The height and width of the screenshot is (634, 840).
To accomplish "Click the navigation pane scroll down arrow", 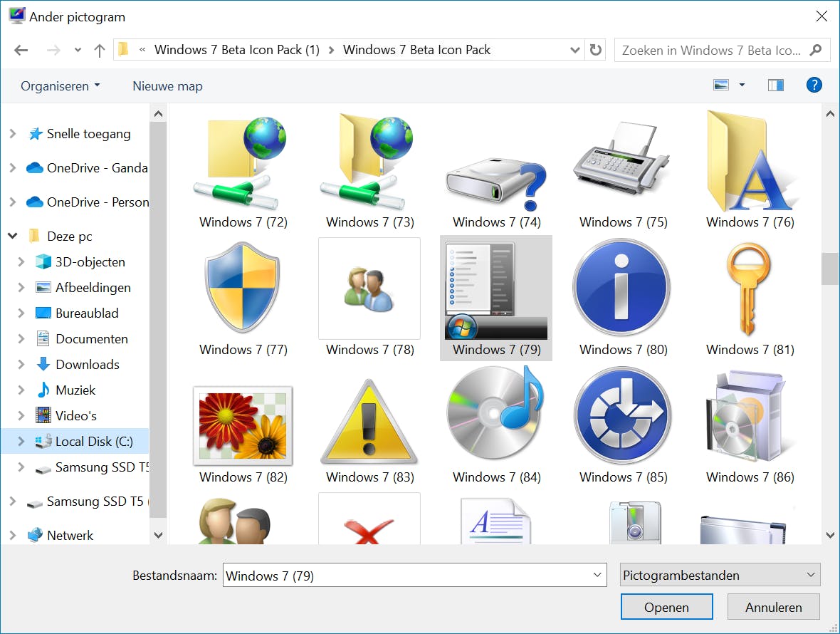I will tap(158, 535).
